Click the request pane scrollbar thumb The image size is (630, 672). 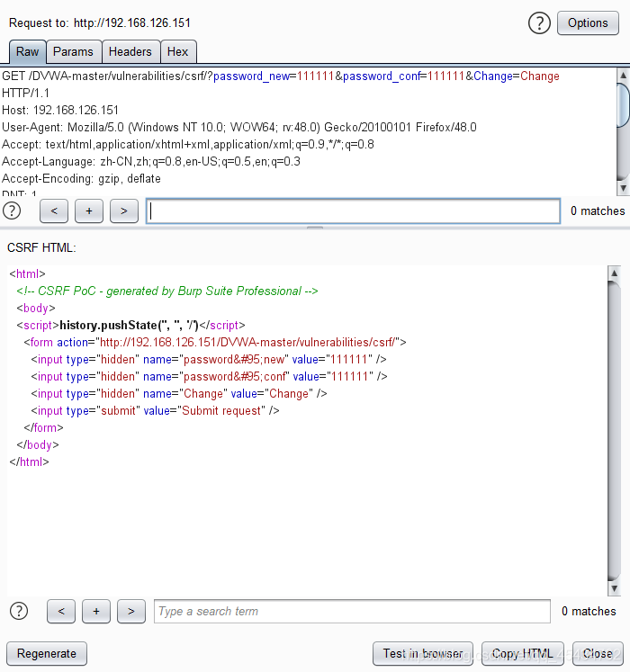click(x=623, y=105)
